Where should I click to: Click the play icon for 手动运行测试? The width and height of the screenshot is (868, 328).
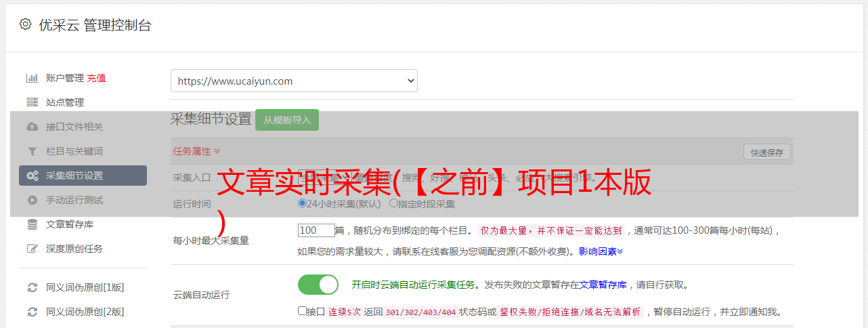(x=32, y=200)
